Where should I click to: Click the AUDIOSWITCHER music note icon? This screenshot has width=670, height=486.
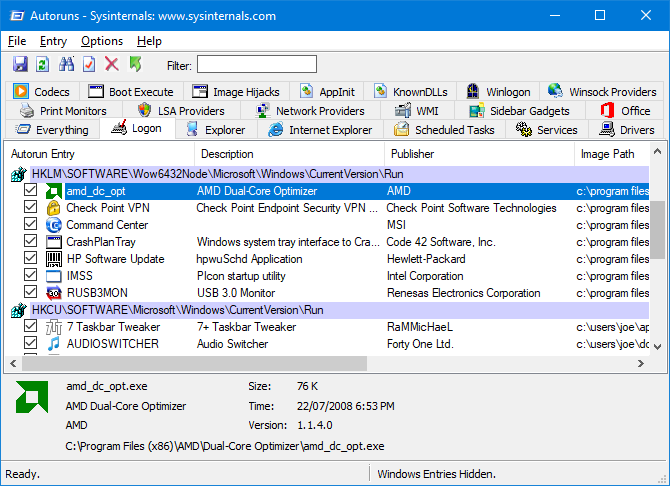click(x=54, y=344)
